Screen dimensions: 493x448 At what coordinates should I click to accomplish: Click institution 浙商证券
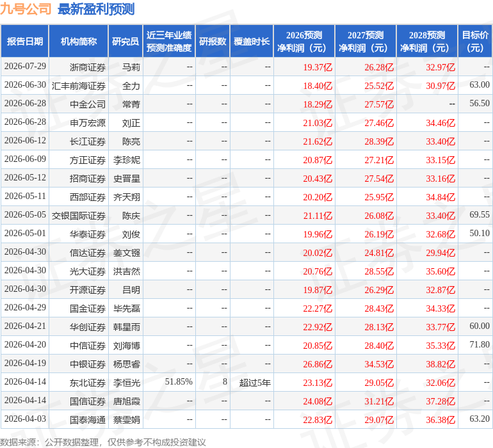point(88,67)
